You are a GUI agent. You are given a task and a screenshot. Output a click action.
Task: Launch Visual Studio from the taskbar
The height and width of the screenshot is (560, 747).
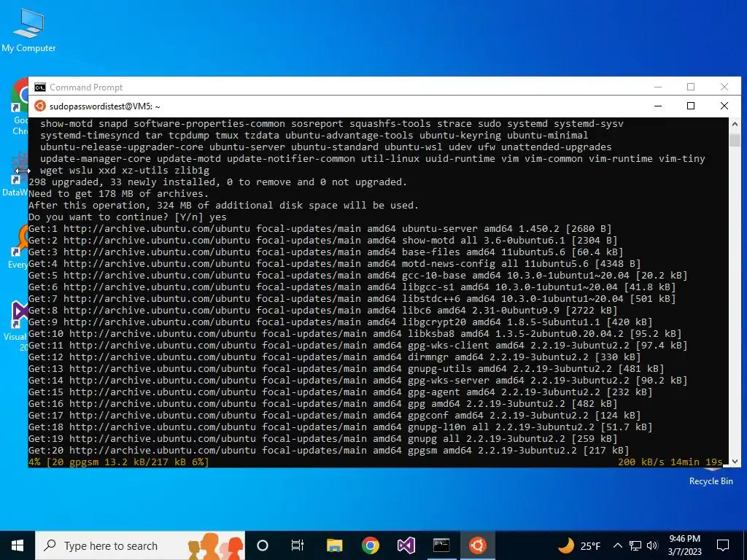click(406, 545)
